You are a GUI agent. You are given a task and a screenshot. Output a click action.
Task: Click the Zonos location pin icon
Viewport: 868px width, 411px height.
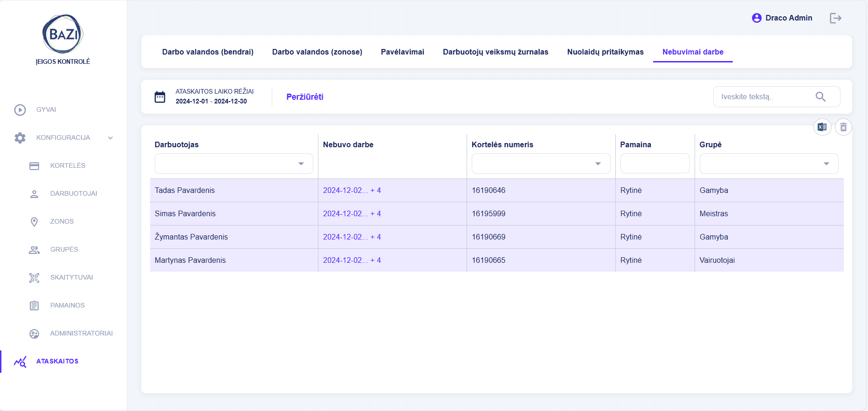34,222
